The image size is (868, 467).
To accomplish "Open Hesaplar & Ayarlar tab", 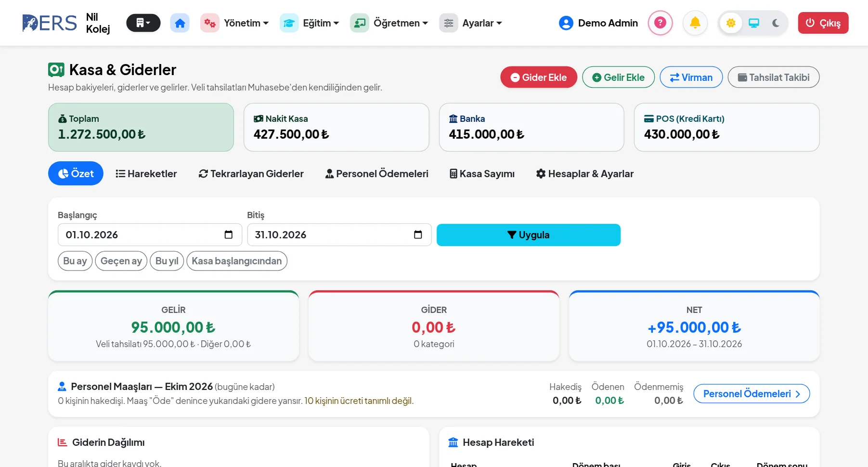I will [x=584, y=173].
